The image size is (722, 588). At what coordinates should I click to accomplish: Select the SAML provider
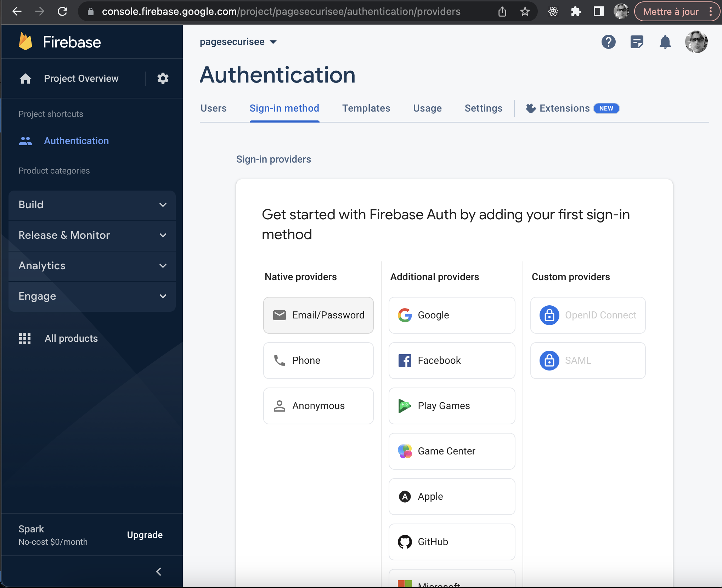pyautogui.click(x=588, y=360)
